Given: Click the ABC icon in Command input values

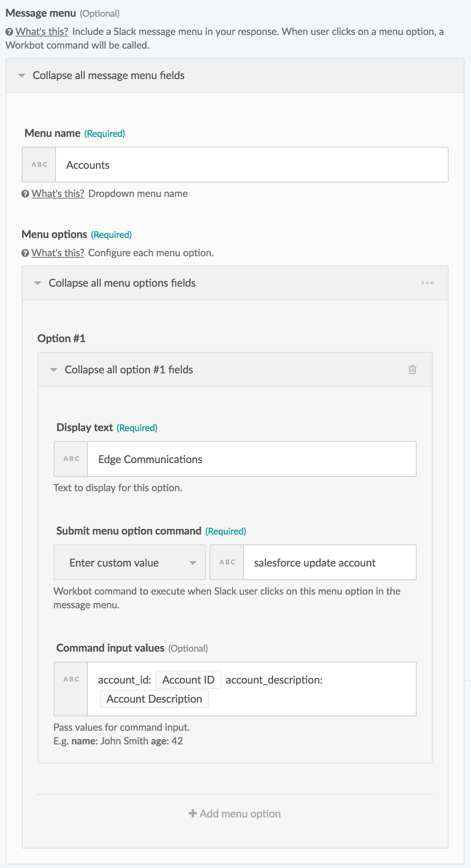Looking at the screenshot, I should click(x=70, y=679).
